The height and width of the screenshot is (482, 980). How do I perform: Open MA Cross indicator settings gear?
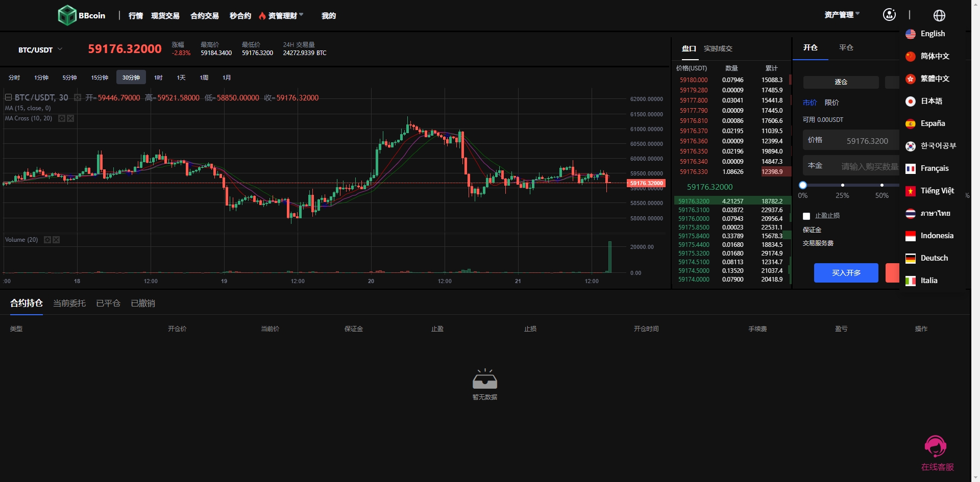(62, 118)
